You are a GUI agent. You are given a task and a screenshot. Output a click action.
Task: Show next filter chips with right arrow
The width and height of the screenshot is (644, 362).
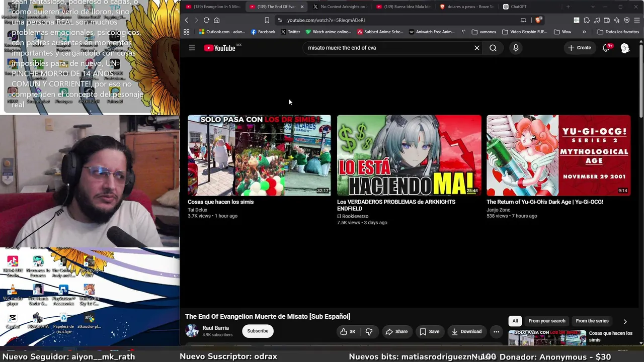pyautogui.click(x=625, y=321)
